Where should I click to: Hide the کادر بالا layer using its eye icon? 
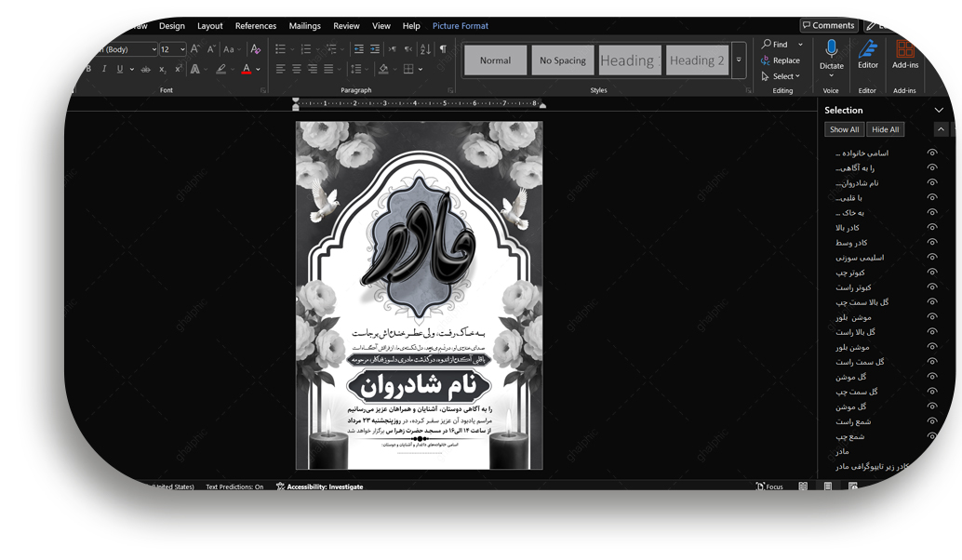[x=931, y=228]
